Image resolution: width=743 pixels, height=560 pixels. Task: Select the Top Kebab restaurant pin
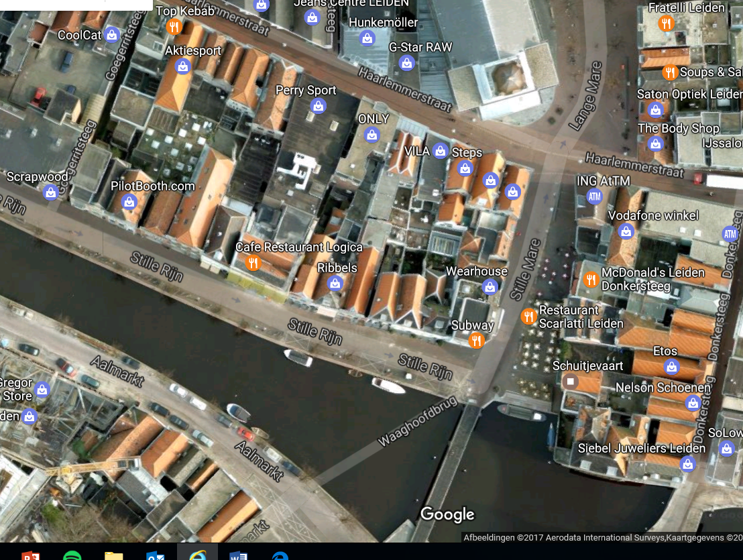point(174,27)
